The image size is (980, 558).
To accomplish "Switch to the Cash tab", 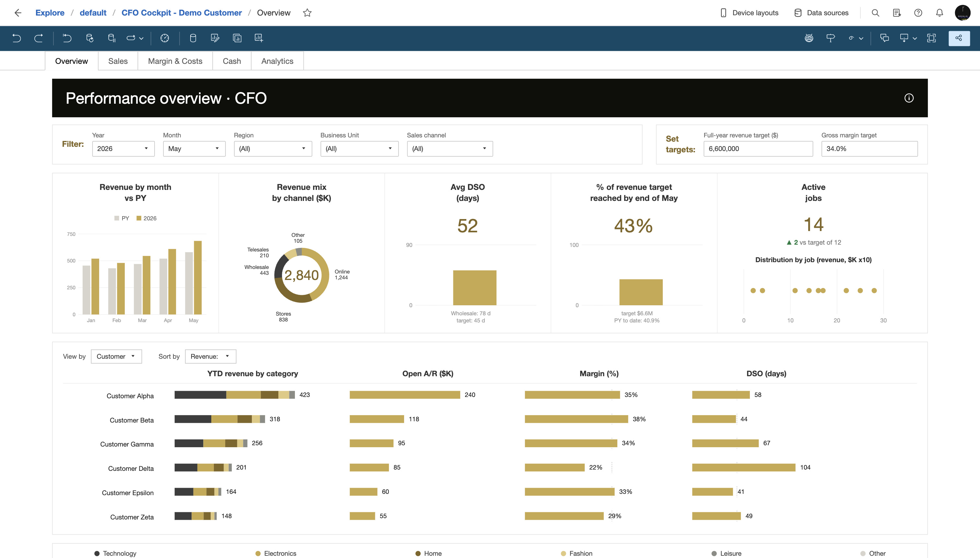I will 232,61.
